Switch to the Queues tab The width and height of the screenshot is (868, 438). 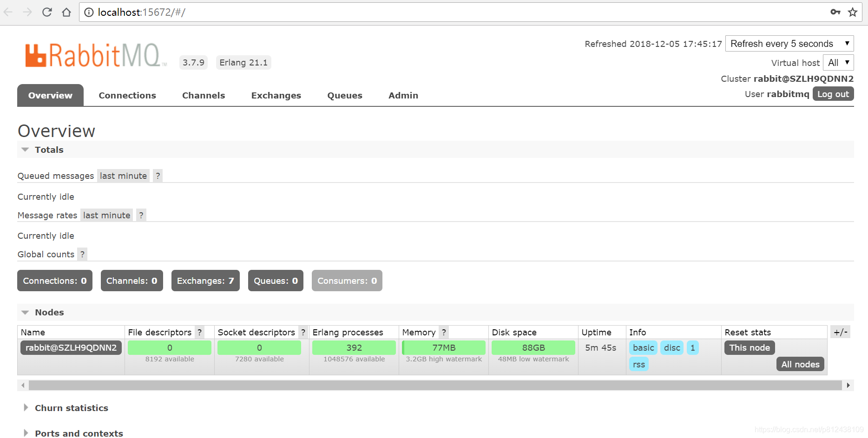[x=345, y=95]
